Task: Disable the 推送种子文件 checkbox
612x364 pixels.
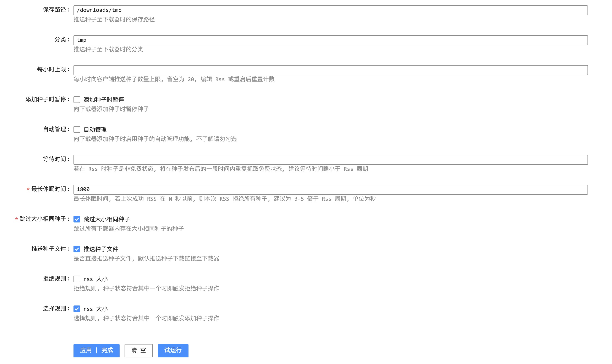Action: [x=77, y=249]
